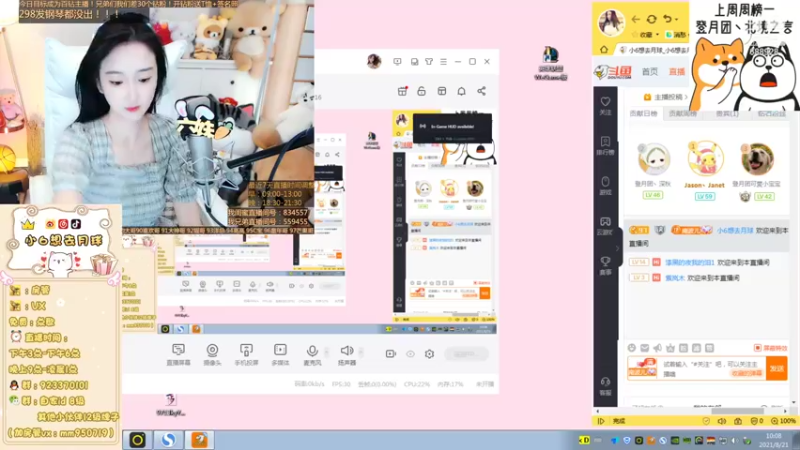Click the orange 发送 send button
This screenshot has height=450, width=800.
(x=777, y=368)
